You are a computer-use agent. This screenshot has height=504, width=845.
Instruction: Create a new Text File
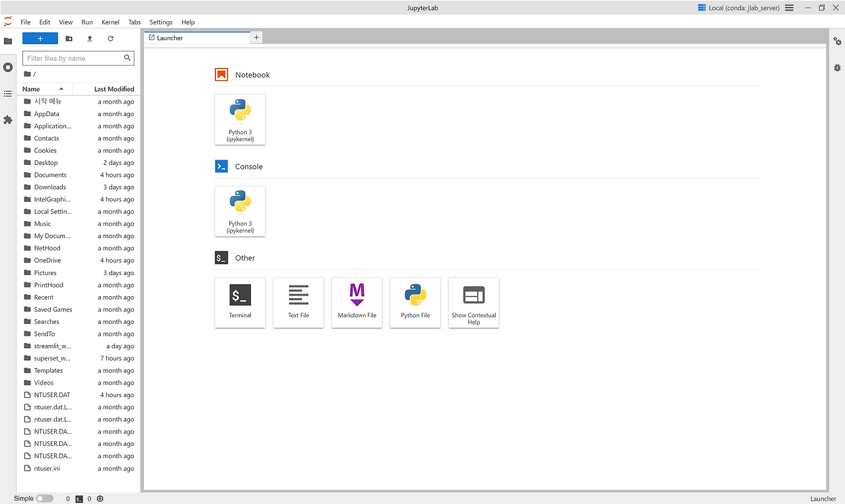click(298, 303)
